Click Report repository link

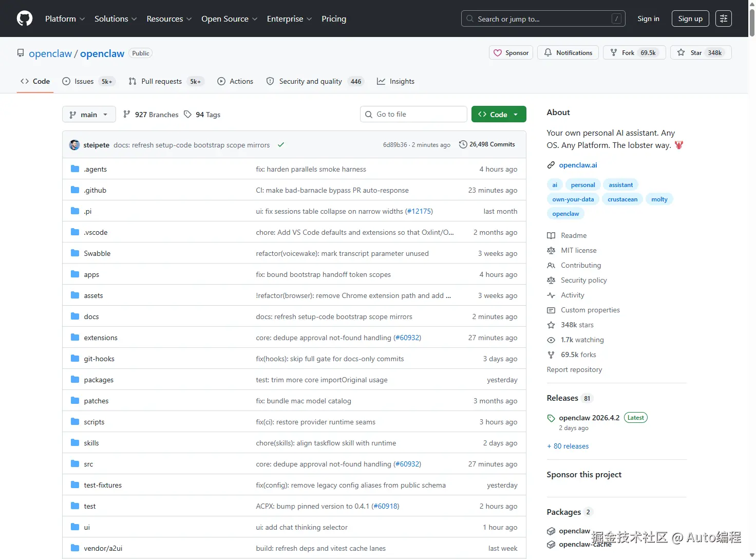[574, 369]
